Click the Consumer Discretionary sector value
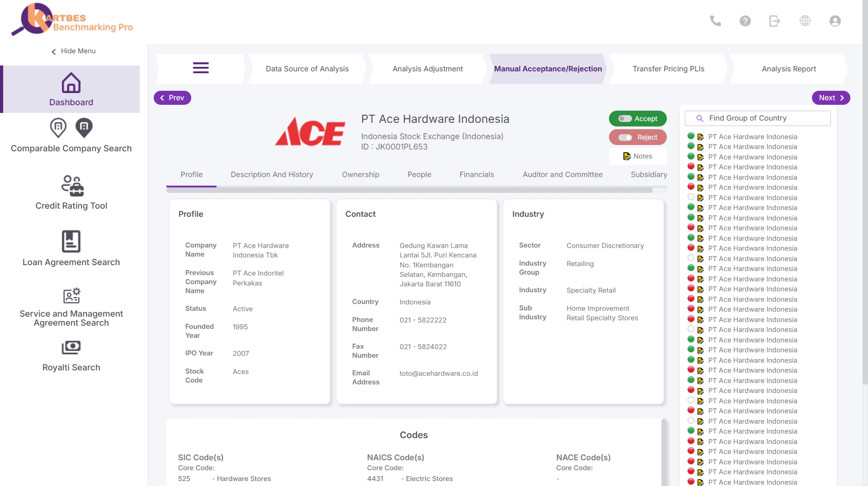 [605, 246]
